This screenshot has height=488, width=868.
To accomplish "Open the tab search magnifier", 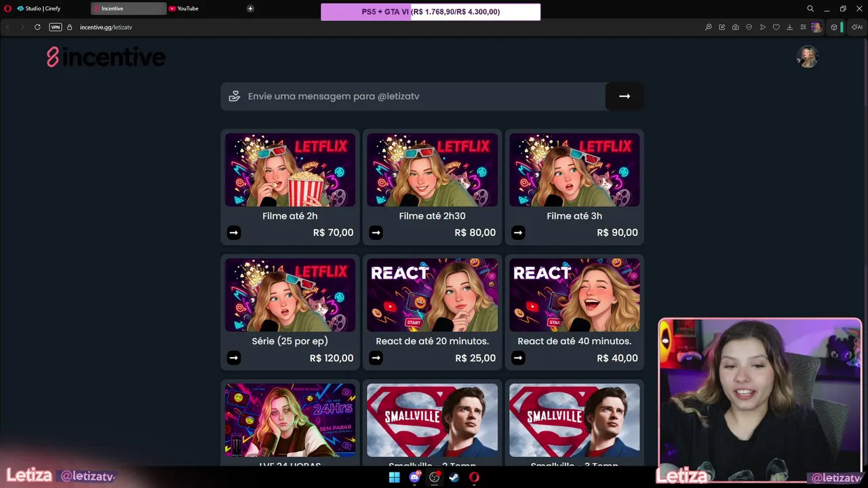I will click(x=810, y=9).
